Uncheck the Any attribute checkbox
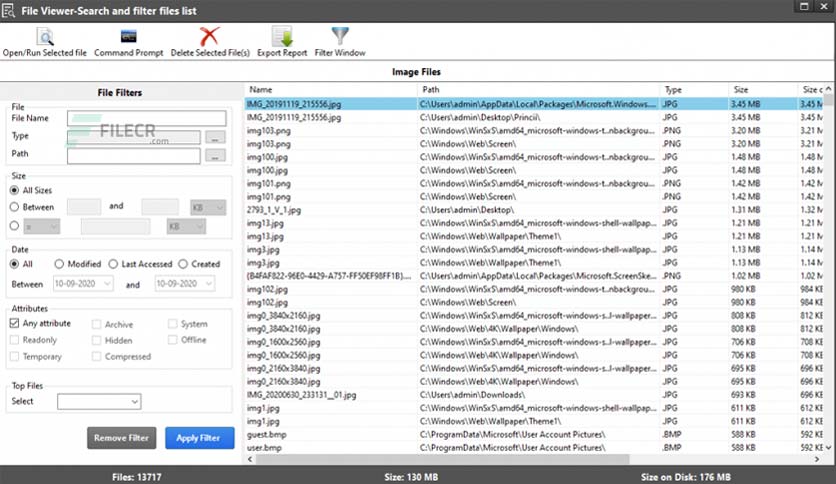Viewport: 836px width, 484px height. (x=14, y=323)
